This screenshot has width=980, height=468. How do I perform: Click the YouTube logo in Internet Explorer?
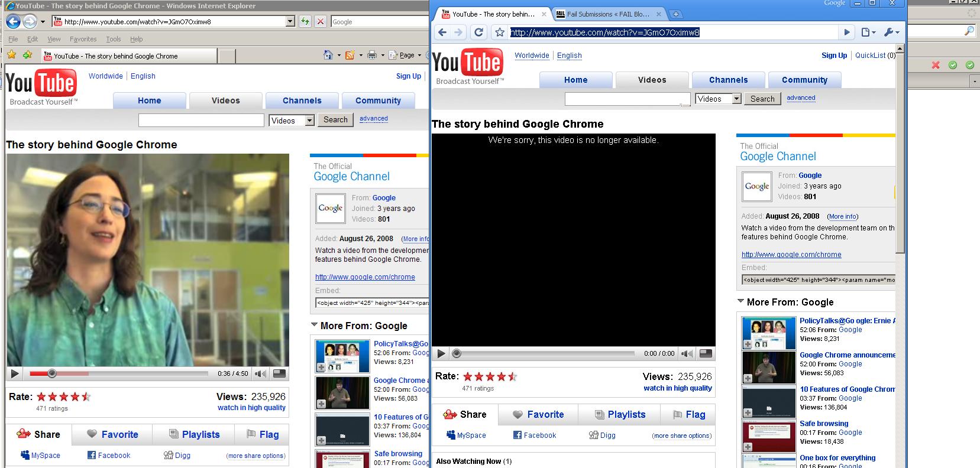[x=41, y=86]
